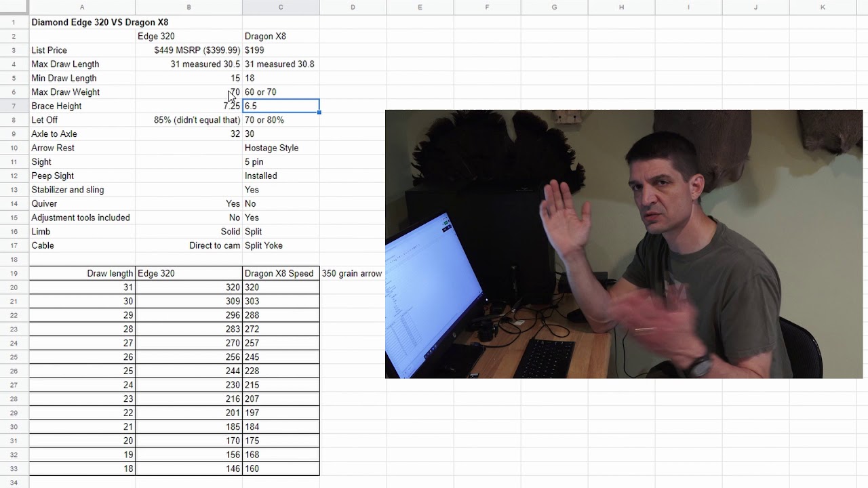Select column K header
This screenshot has width=868, height=488.
(823, 7)
